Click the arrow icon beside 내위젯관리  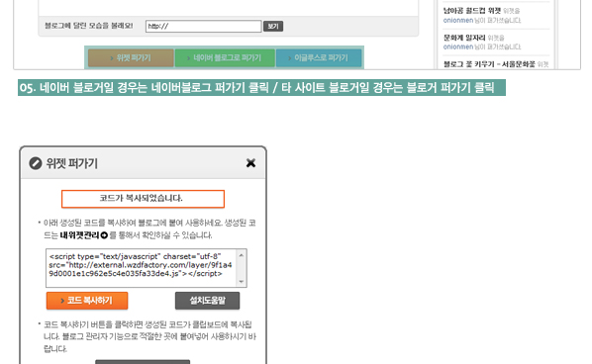(105, 235)
